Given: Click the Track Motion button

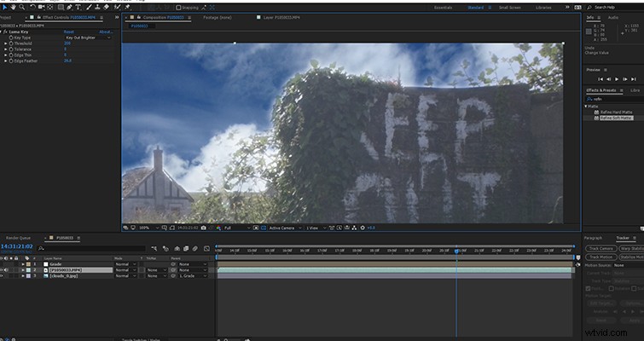Looking at the screenshot, I should (x=600, y=257).
